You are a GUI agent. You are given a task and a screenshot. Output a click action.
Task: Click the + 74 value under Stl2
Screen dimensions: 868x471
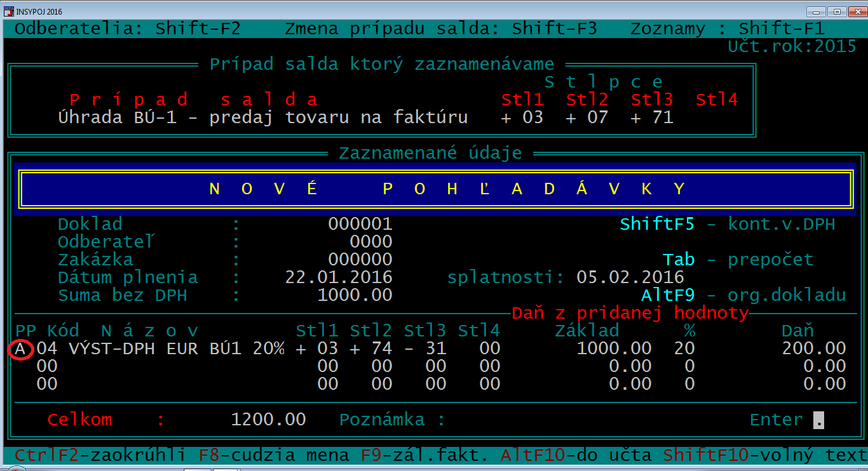click(x=371, y=348)
